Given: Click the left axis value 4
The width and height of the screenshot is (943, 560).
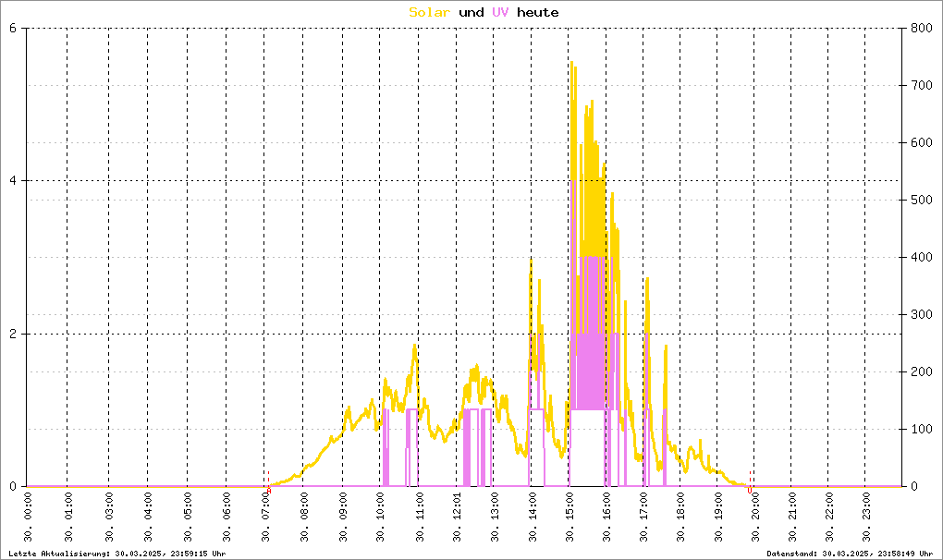Looking at the screenshot, I should [13, 181].
